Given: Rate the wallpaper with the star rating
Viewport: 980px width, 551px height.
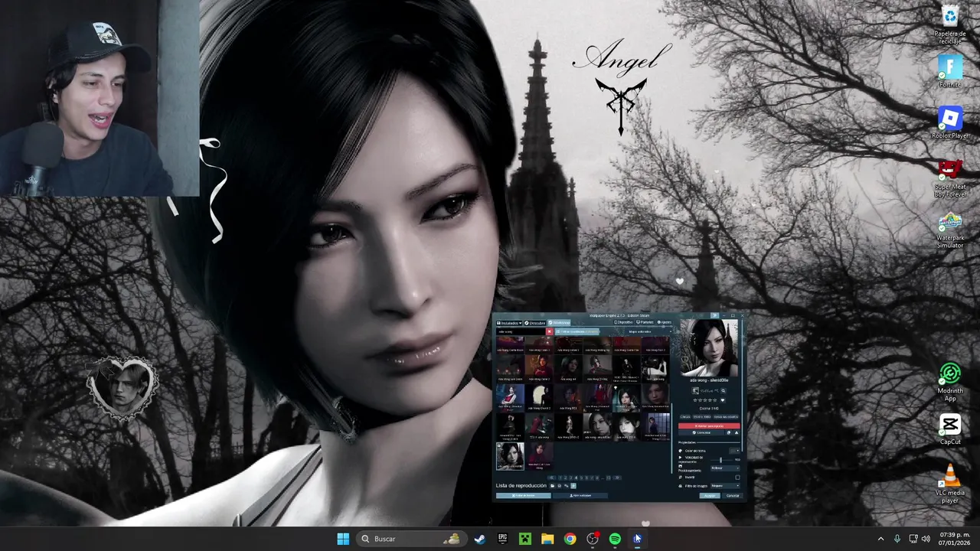Looking at the screenshot, I should coord(704,400).
